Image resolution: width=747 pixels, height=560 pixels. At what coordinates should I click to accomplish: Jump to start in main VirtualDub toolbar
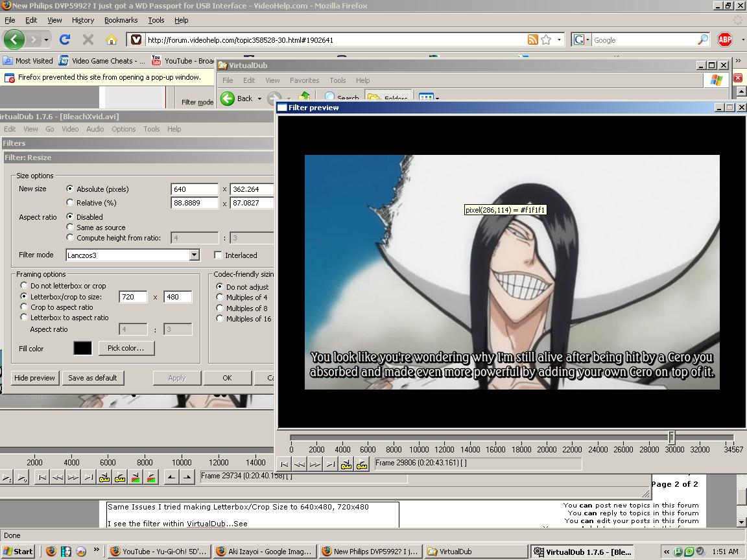(x=42, y=476)
